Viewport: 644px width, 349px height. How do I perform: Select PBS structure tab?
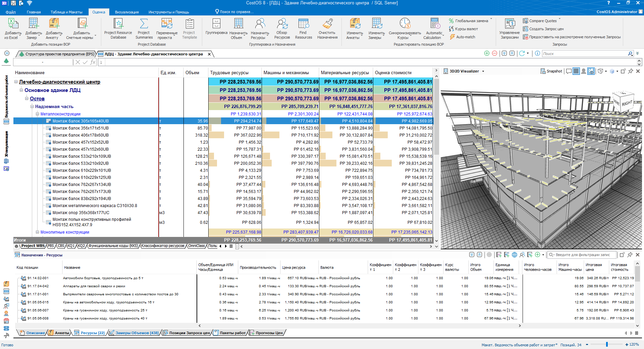tap(51, 246)
